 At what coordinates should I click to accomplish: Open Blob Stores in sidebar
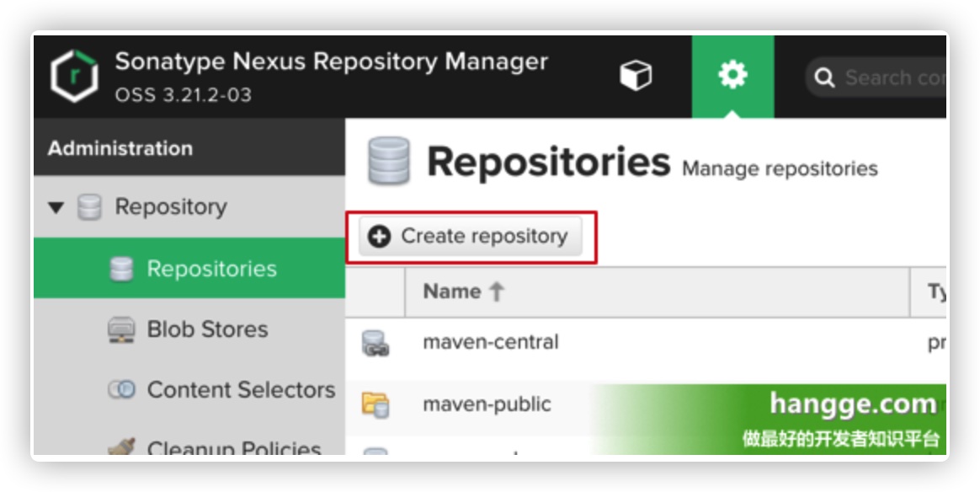click(189, 329)
